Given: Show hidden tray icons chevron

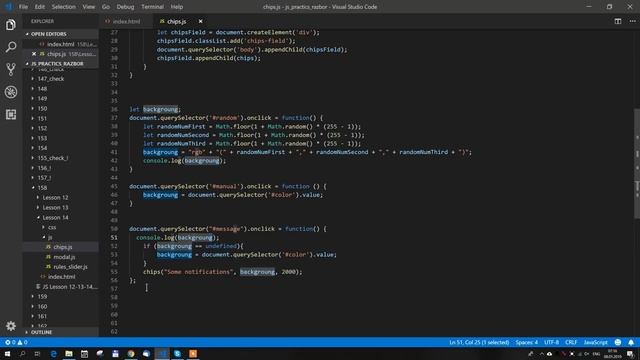Looking at the screenshot, I should 542,353.
